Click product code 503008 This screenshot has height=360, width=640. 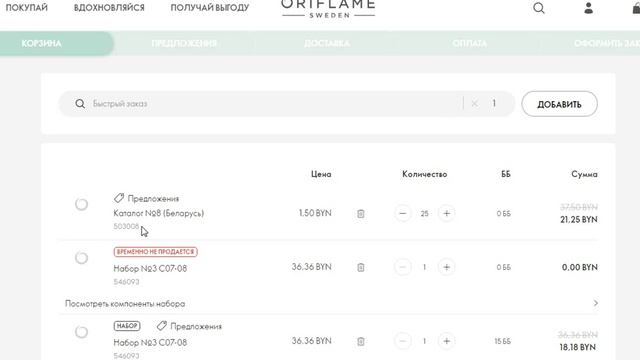126,226
